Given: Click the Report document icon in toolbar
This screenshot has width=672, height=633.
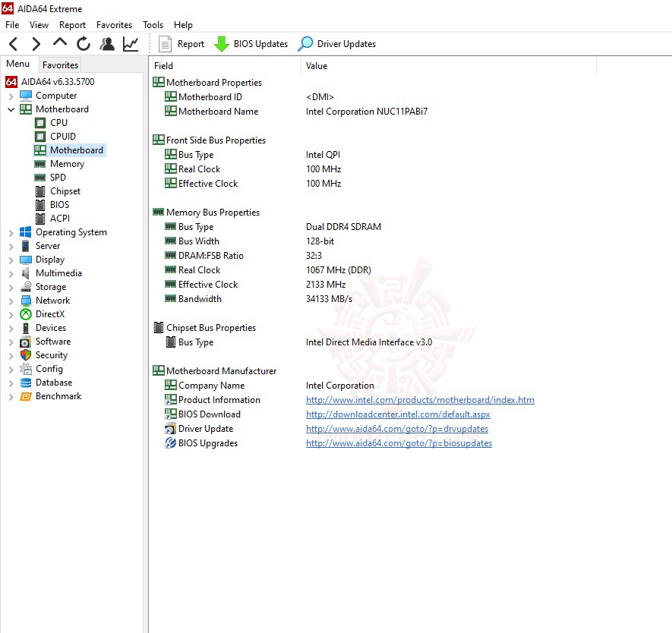Looking at the screenshot, I should pyautogui.click(x=165, y=44).
